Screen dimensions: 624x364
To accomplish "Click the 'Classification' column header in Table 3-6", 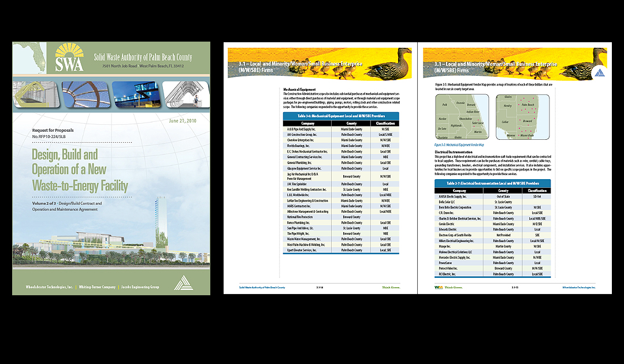I will click(x=385, y=123).
